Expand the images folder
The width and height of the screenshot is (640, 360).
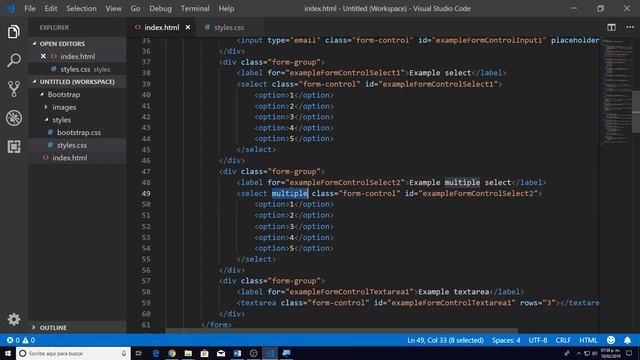coord(46,107)
